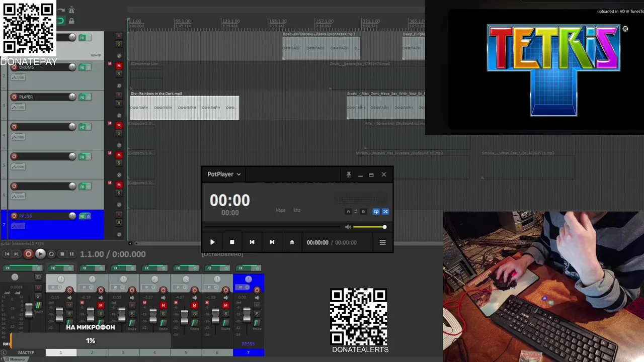
Task: Open input dropdown on mixer channel 3
Action: [117, 288]
